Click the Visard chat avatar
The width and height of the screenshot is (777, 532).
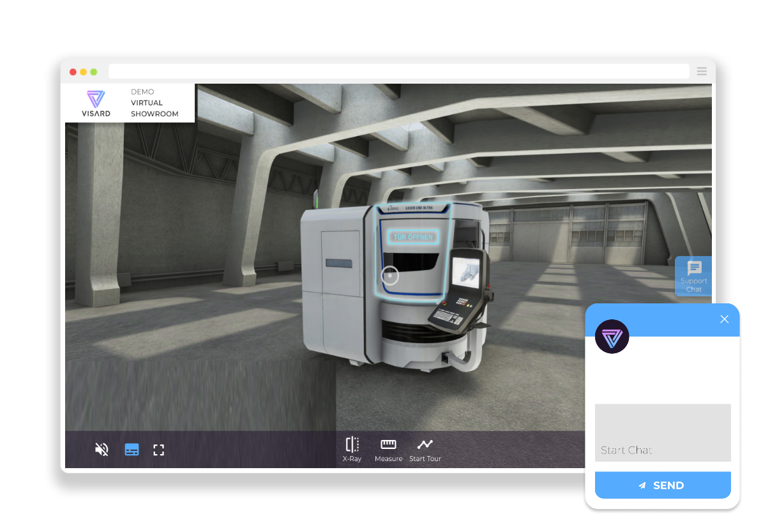[x=612, y=337]
